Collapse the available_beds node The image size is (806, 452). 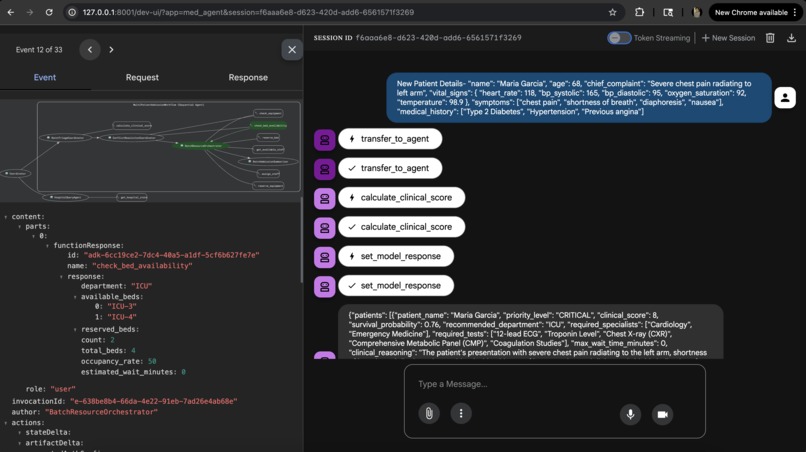(x=75, y=297)
